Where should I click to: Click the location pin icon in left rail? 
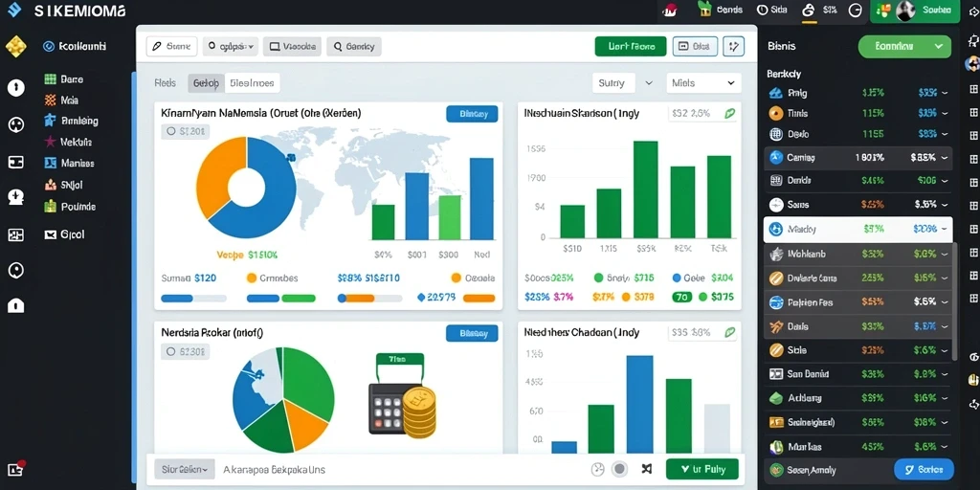pos(15,270)
